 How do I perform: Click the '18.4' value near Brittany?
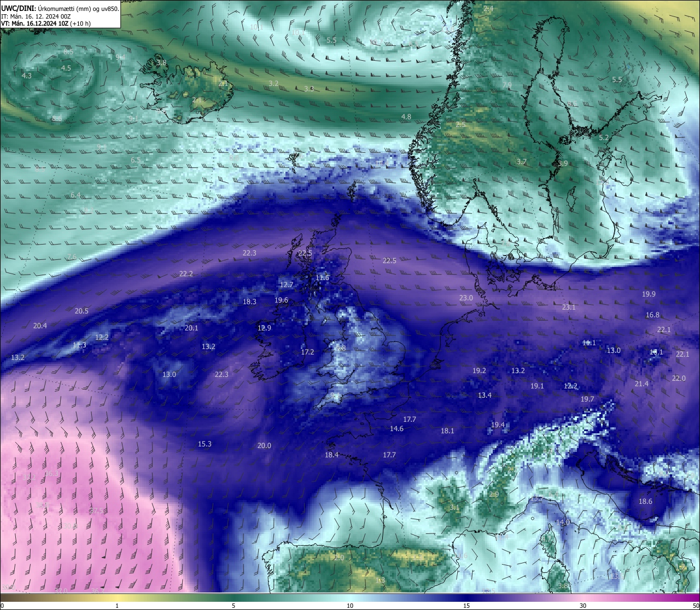(x=331, y=455)
